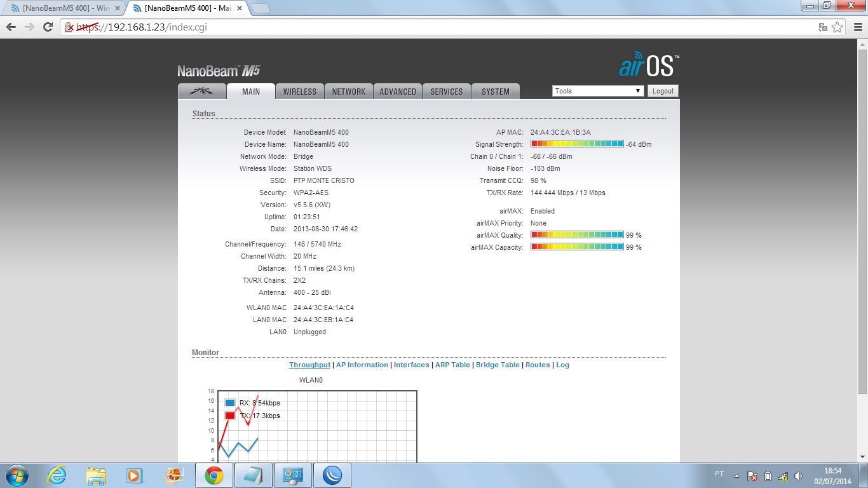
Task: Open the network signal tray icon
Action: [783, 475]
